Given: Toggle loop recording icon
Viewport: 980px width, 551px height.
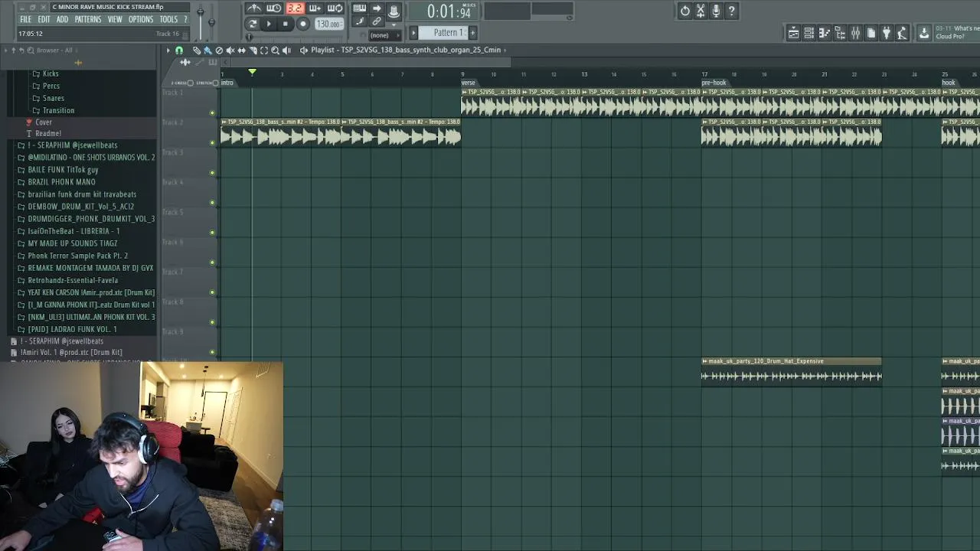Looking at the screenshot, I should [335, 8].
